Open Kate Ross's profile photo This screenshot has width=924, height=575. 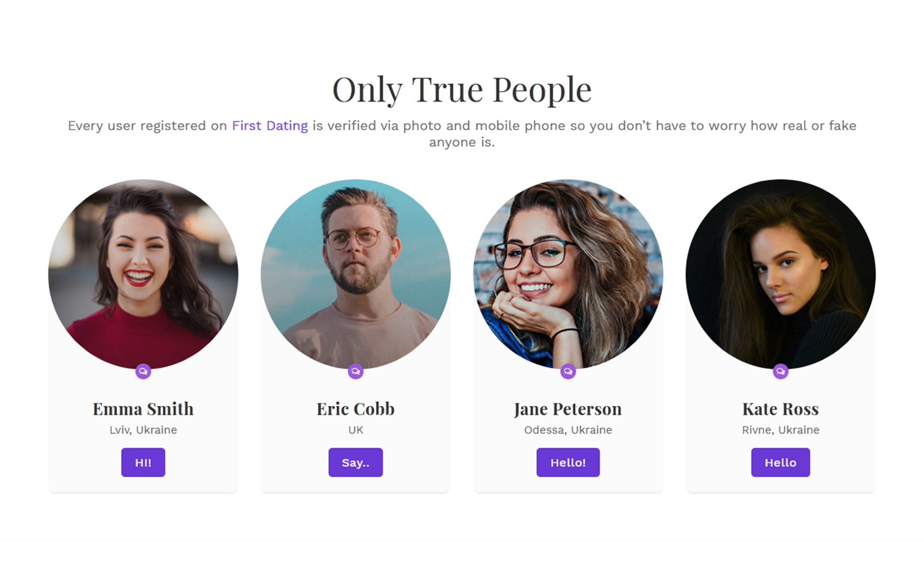click(x=781, y=274)
